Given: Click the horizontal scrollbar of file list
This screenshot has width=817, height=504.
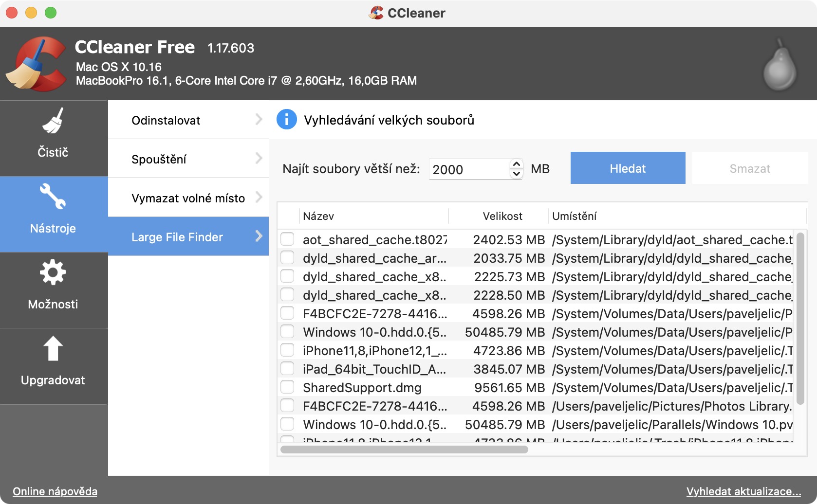Looking at the screenshot, I should coord(404,450).
